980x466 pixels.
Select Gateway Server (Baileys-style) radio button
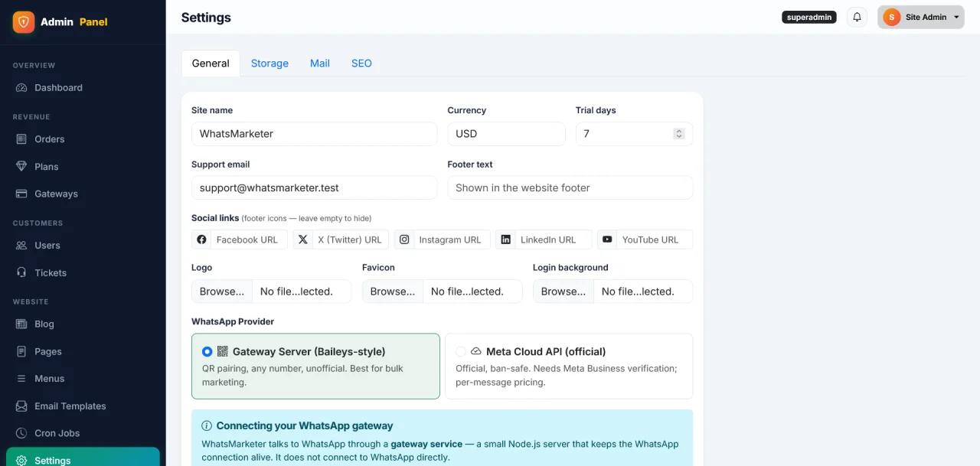point(207,352)
